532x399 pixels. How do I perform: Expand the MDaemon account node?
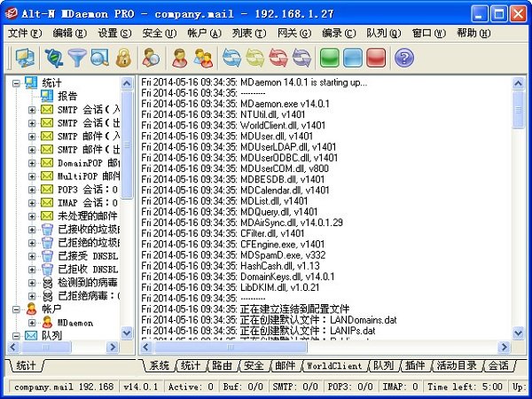coord(32,323)
